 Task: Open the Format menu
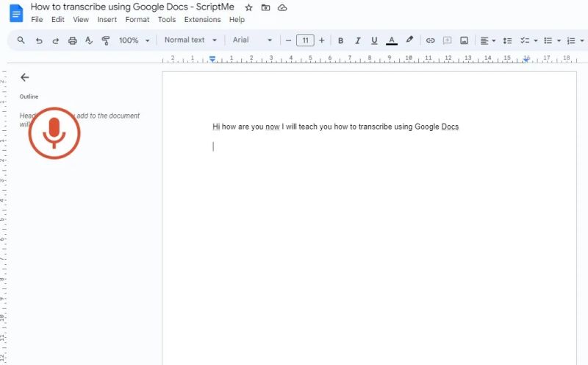coord(137,20)
